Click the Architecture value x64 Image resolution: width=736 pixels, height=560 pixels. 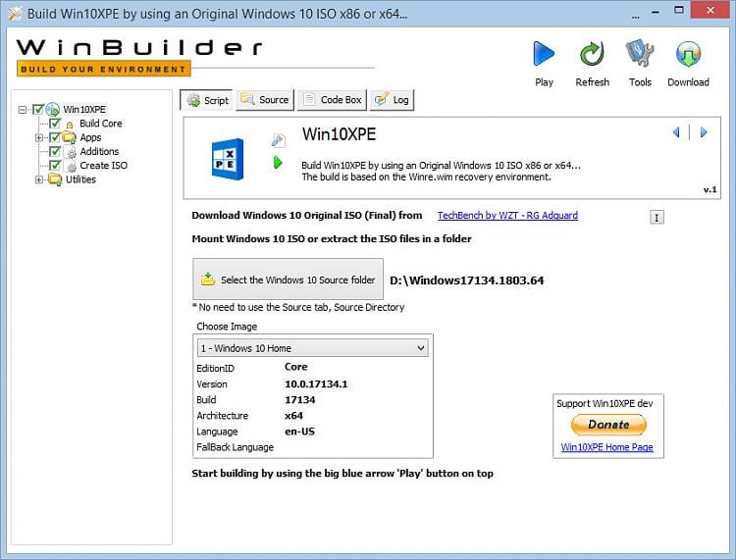pos(293,416)
